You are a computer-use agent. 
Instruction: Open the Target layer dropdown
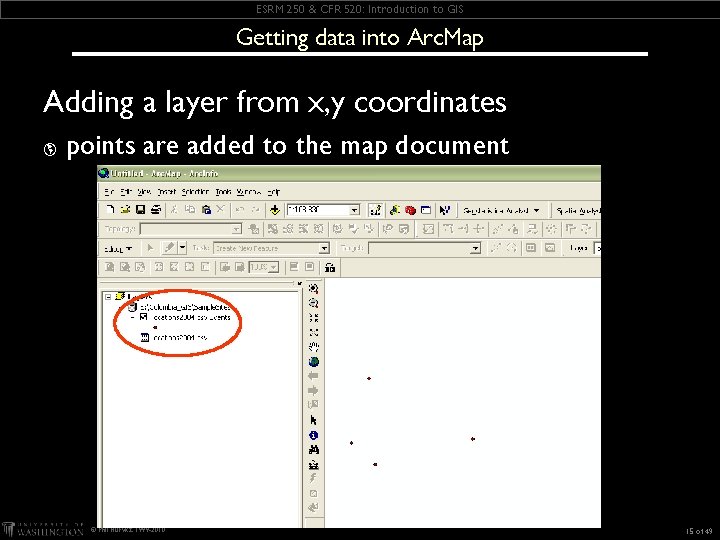(476, 248)
